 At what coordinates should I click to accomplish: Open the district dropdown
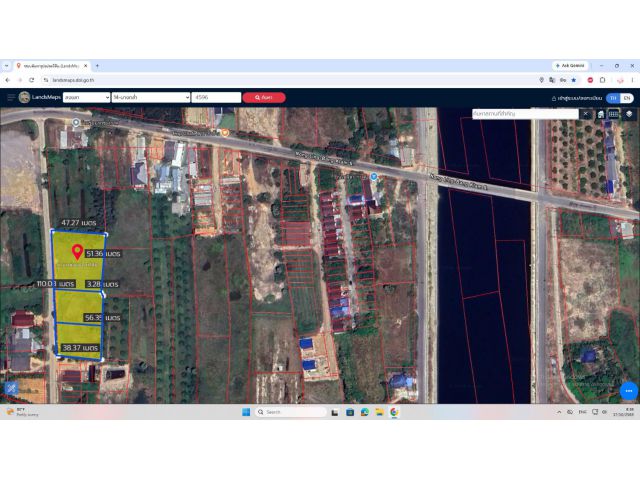pos(151,97)
